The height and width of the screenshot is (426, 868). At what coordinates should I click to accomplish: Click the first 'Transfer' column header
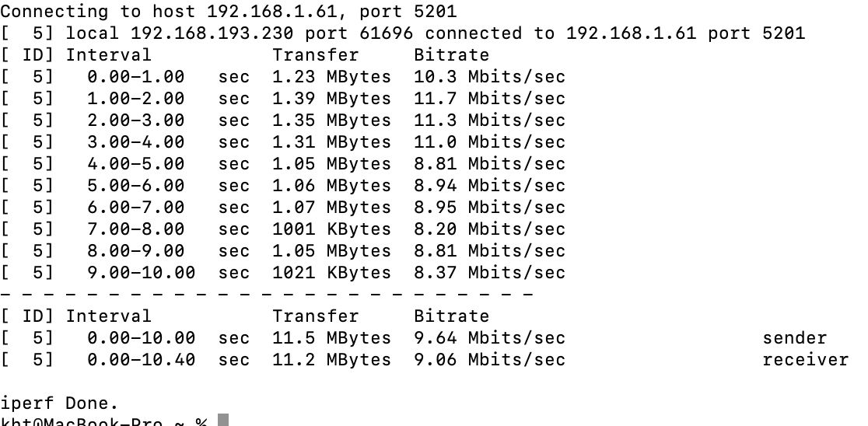(x=315, y=54)
